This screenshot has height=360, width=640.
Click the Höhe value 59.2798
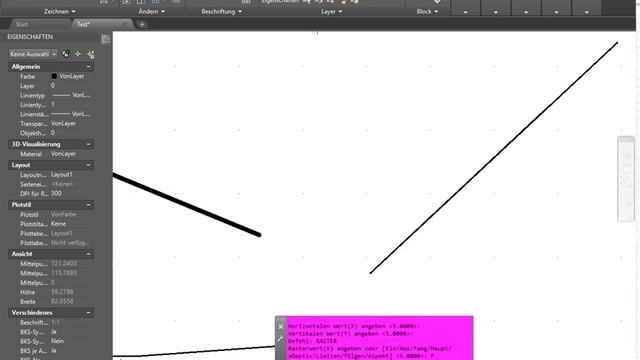pyautogui.click(x=62, y=292)
